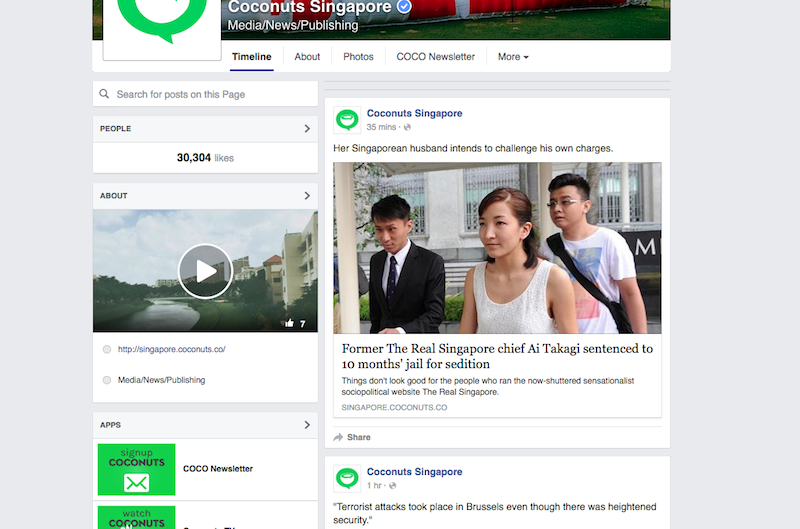Click the Share arrow under the post
800x529 pixels.
[339, 437]
